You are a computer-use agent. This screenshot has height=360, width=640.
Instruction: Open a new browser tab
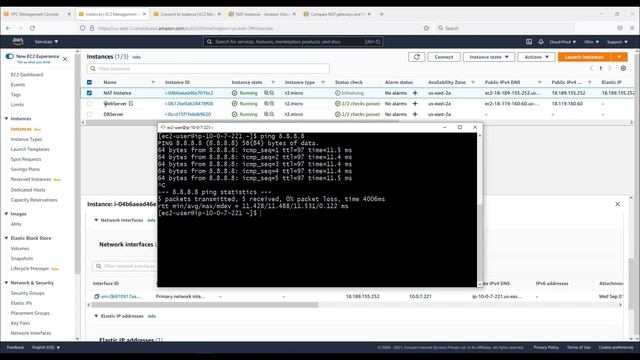click(382, 14)
